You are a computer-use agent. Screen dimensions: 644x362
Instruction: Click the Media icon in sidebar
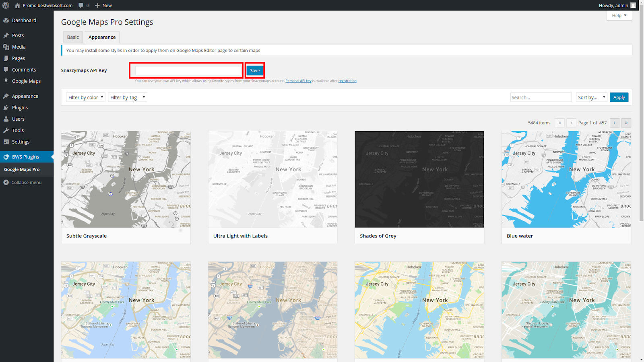(6, 47)
